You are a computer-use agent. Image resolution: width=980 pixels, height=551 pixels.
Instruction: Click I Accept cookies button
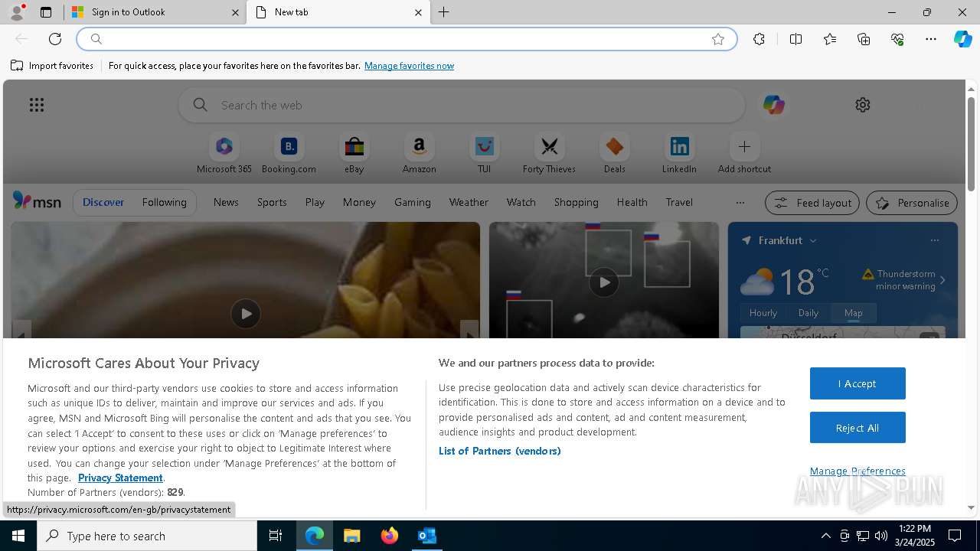pyautogui.click(x=857, y=383)
